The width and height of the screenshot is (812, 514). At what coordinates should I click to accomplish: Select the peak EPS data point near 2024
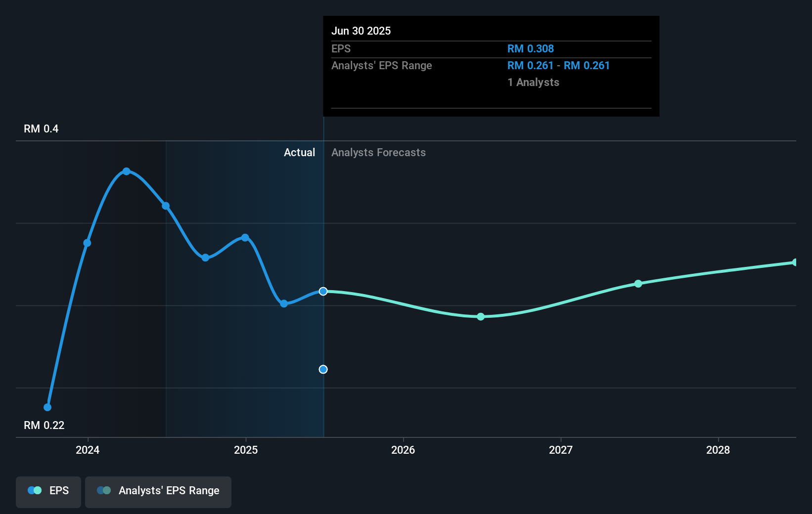point(127,171)
